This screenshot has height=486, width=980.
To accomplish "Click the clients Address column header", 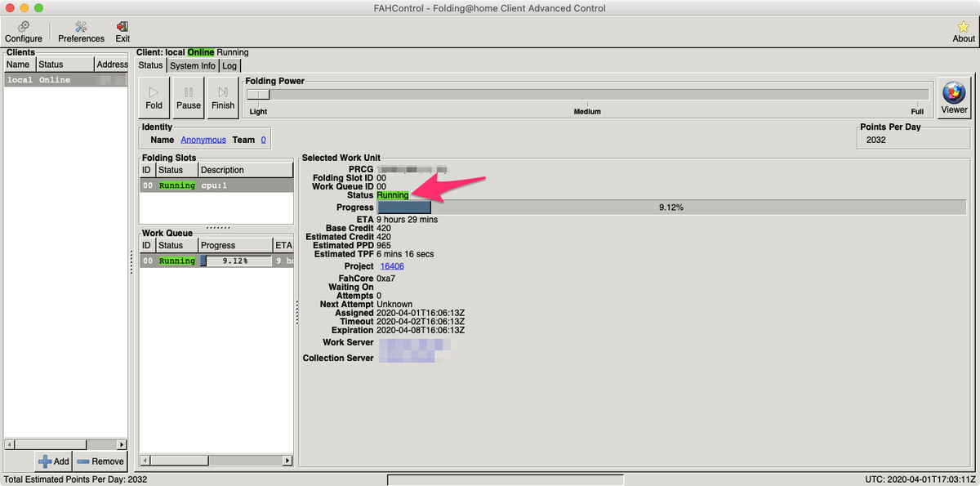I will 111,65.
